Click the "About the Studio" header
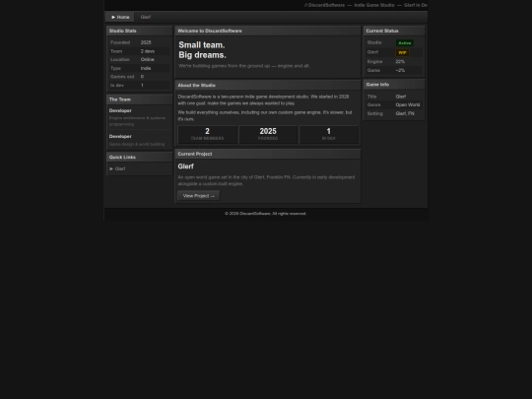This screenshot has height=399, width=532. coord(268,85)
